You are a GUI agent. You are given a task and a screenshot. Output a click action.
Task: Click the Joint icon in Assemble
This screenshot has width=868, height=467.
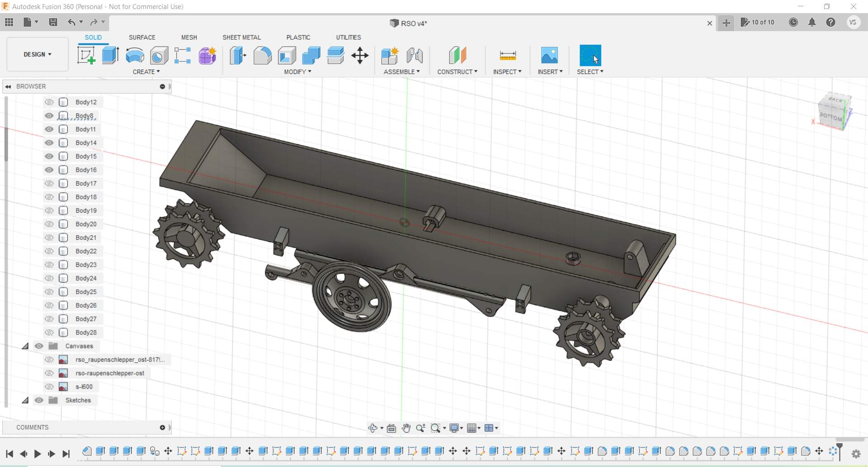(x=415, y=56)
